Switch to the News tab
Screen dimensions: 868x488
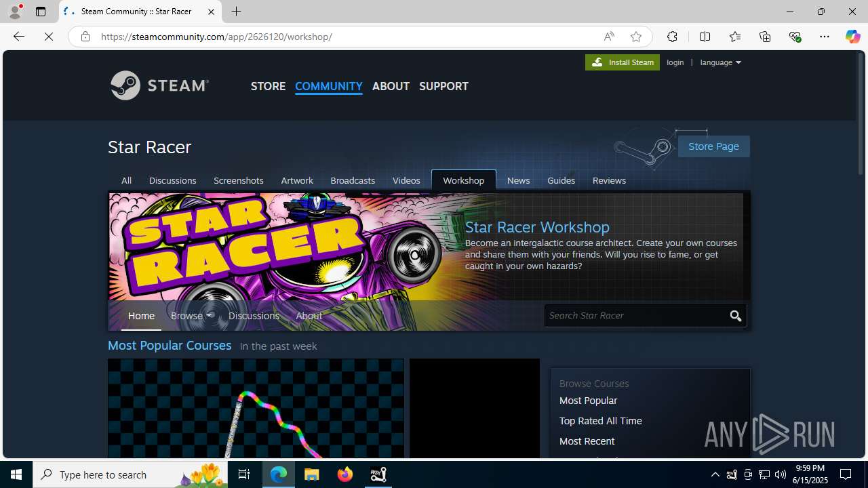518,180
